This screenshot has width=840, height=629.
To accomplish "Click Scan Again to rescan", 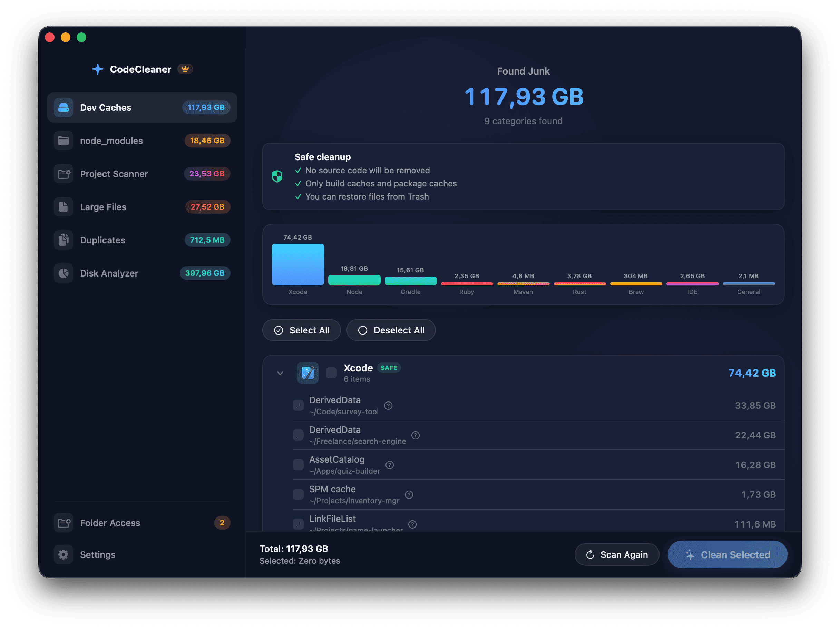I will tap(617, 554).
